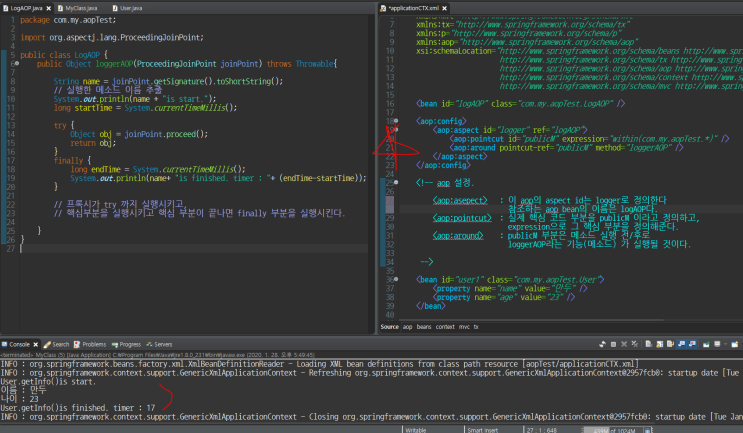This screenshot has height=433, width=743.
Task: Click the Smart Insert status field
Action: click(482, 430)
